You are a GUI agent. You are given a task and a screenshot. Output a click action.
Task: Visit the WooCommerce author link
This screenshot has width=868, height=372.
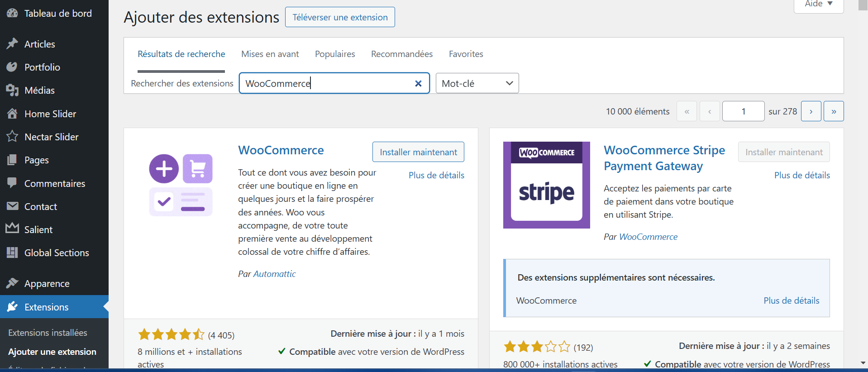648,237
